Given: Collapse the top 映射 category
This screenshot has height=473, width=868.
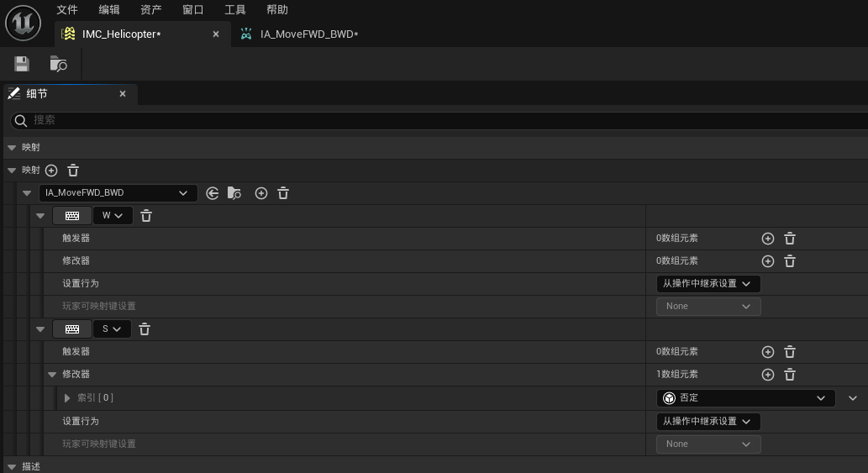Looking at the screenshot, I should 12,148.
